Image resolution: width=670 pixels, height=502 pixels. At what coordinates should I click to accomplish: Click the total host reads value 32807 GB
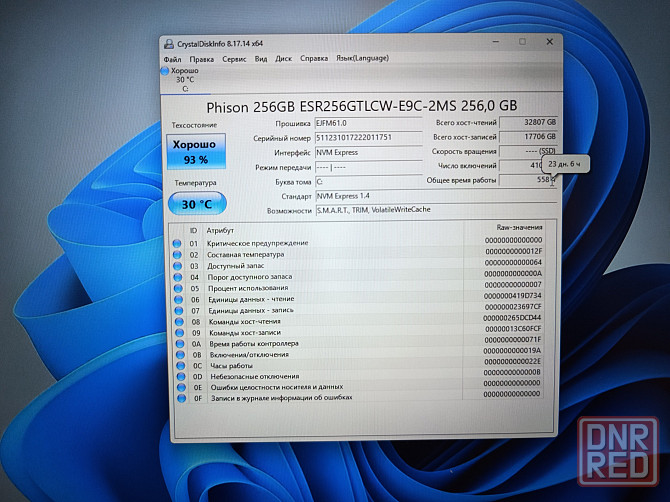coord(528,122)
